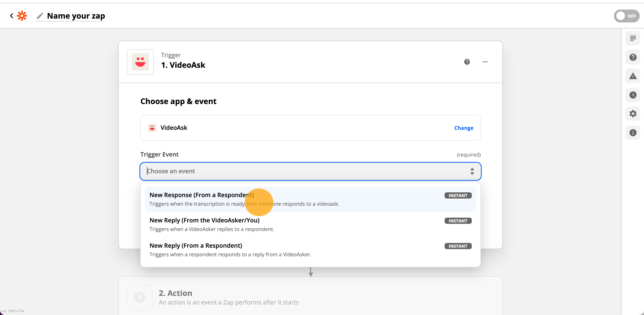
Task: Click the 'Choose app & event' heading
Action: [178, 101]
